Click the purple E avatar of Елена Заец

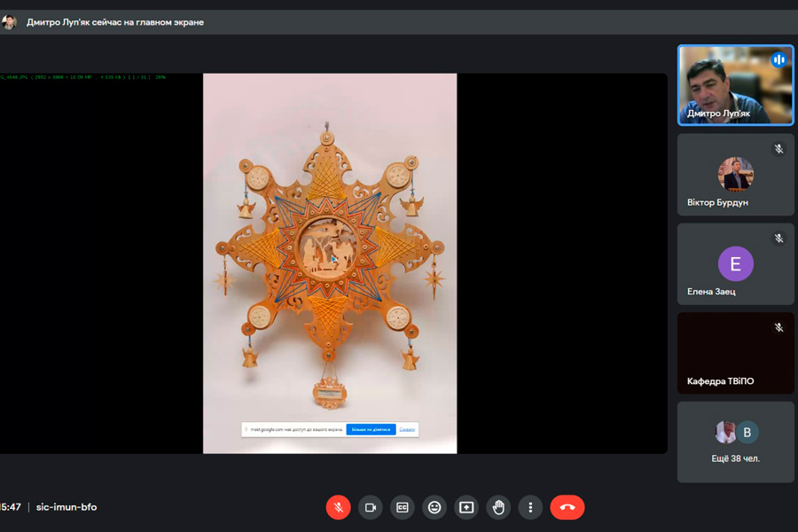click(x=735, y=263)
